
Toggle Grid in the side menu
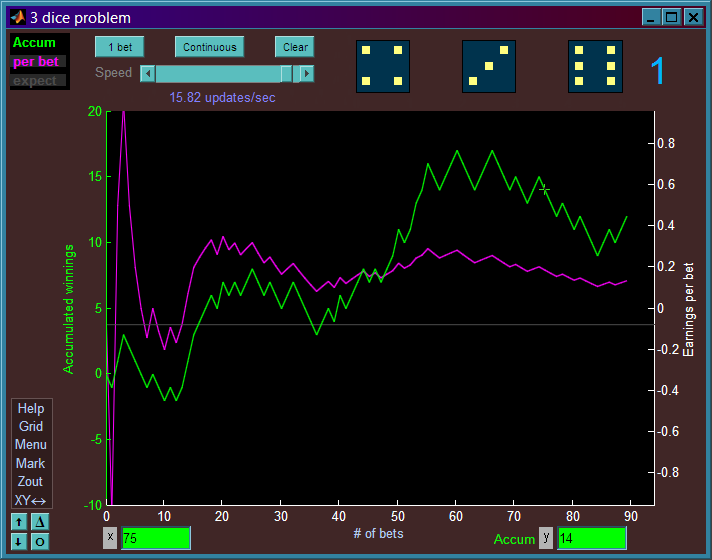tap(31, 426)
